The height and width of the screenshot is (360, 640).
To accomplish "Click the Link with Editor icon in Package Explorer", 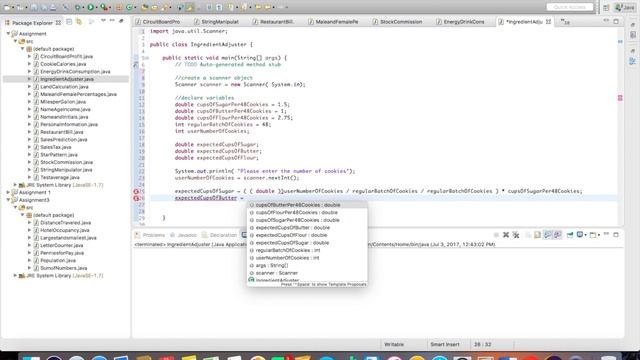I will 79,21.
